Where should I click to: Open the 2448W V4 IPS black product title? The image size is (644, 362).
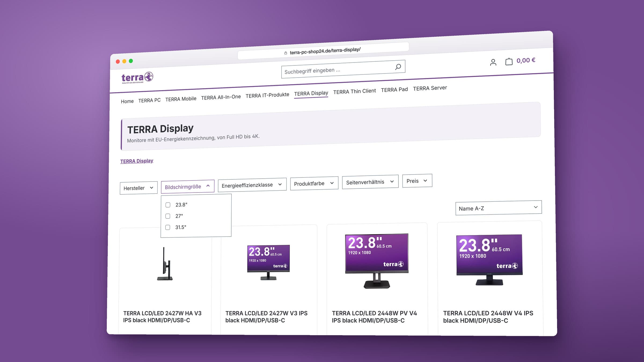click(x=488, y=317)
